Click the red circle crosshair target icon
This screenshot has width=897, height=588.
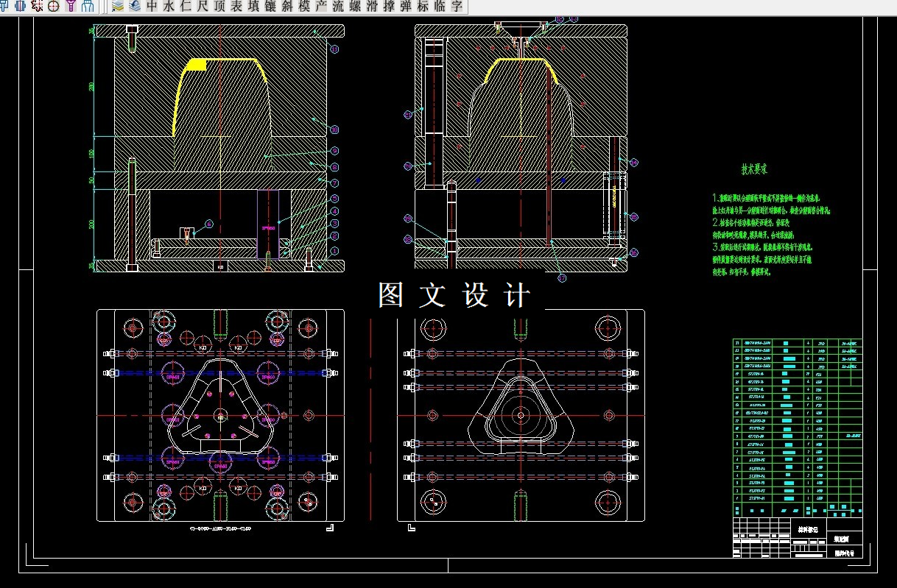[54, 6]
